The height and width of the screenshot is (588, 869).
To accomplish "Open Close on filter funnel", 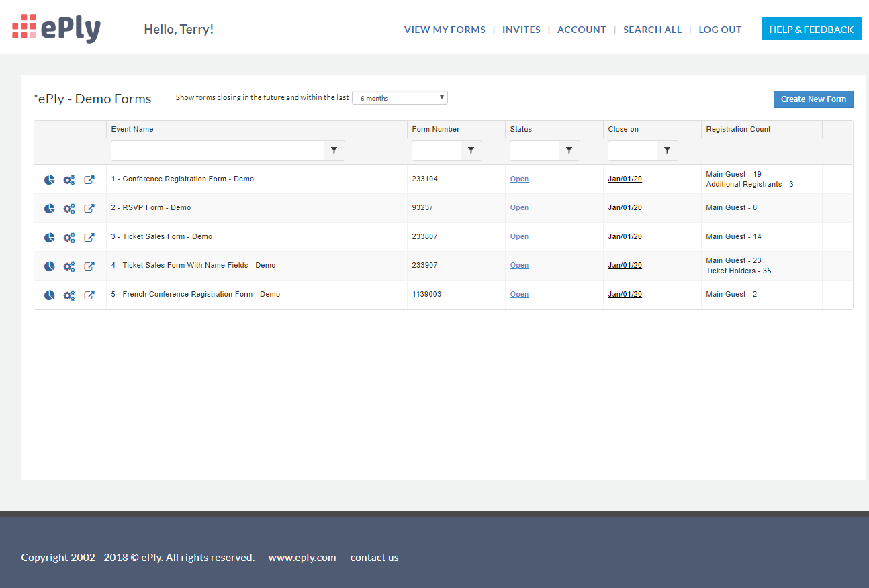I will pos(668,151).
